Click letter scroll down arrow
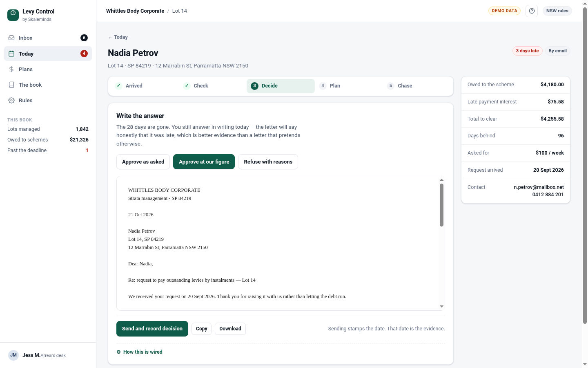This screenshot has height=368, width=588. click(441, 306)
